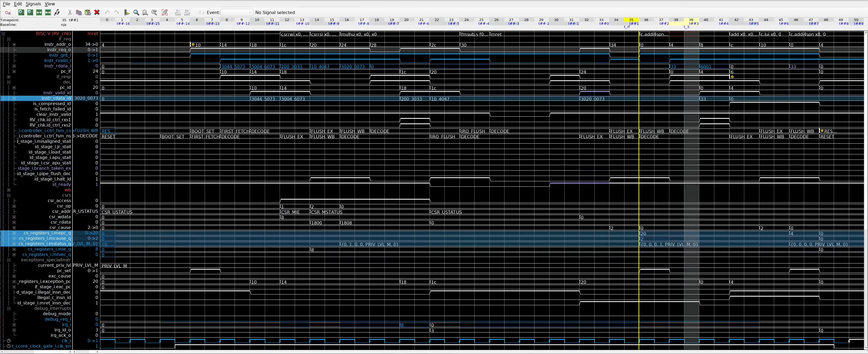Image resolution: width=868 pixels, height=354 pixels.
Task: Open the Signals menu
Action: pos(33,4)
